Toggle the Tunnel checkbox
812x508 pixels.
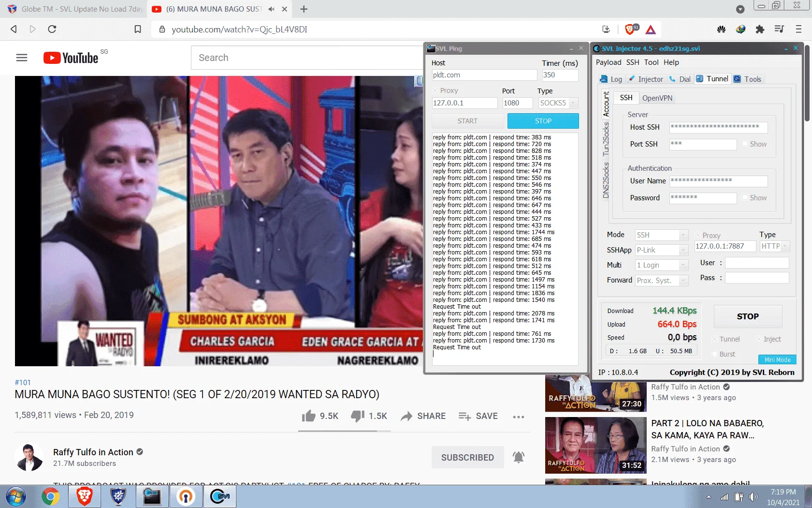click(714, 339)
